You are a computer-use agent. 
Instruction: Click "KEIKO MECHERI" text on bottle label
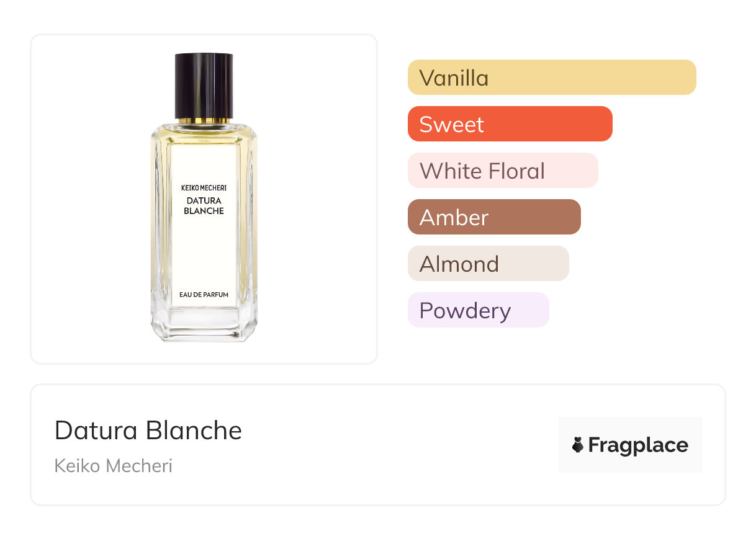point(204,187)
